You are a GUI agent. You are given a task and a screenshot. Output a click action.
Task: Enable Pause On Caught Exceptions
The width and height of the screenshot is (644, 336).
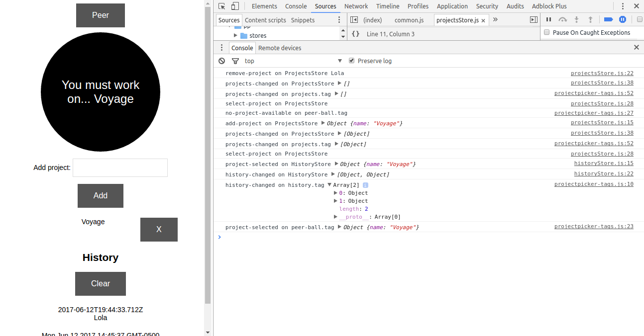(547, 33)
